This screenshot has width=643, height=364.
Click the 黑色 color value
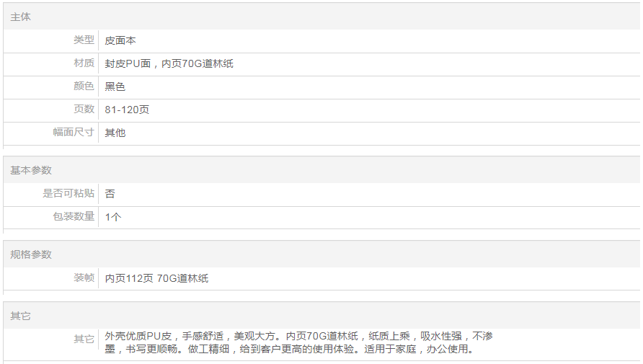click(115, 87)
